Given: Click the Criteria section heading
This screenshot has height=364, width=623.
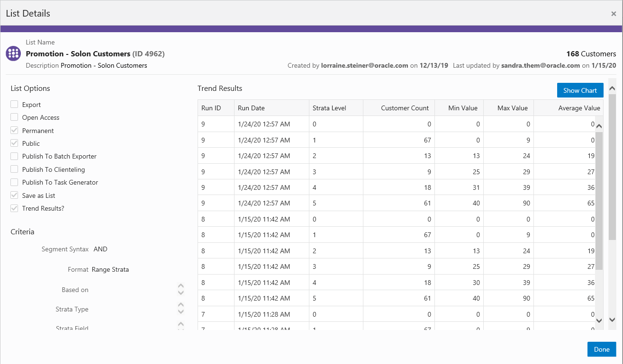Looking at the screenshot, I should coord(22,232).
